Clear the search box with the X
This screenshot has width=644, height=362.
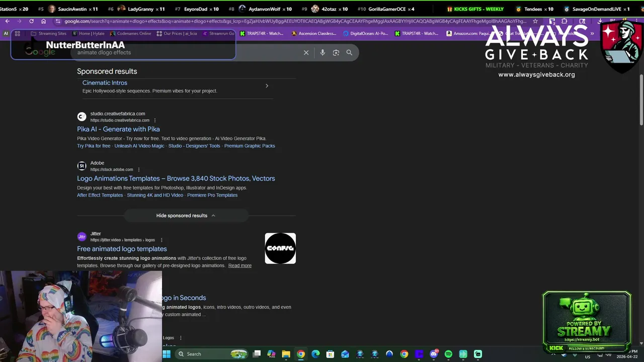[306, 52]
